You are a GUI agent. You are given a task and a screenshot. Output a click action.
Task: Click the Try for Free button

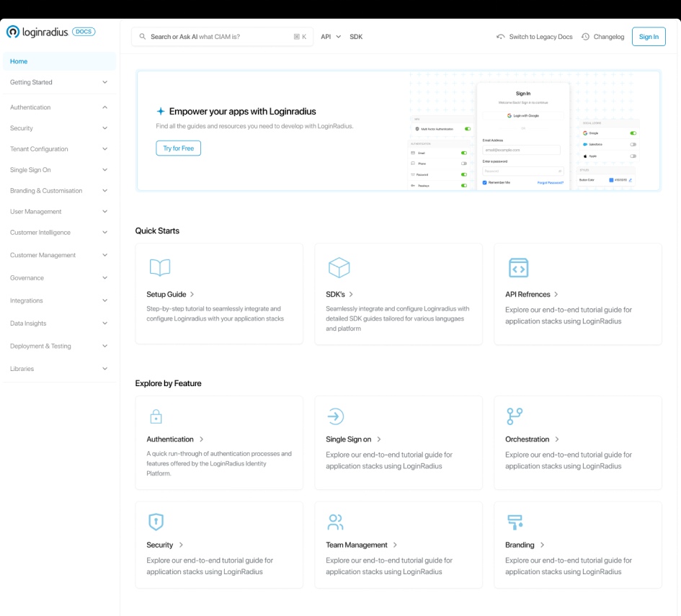click(179, 148)
